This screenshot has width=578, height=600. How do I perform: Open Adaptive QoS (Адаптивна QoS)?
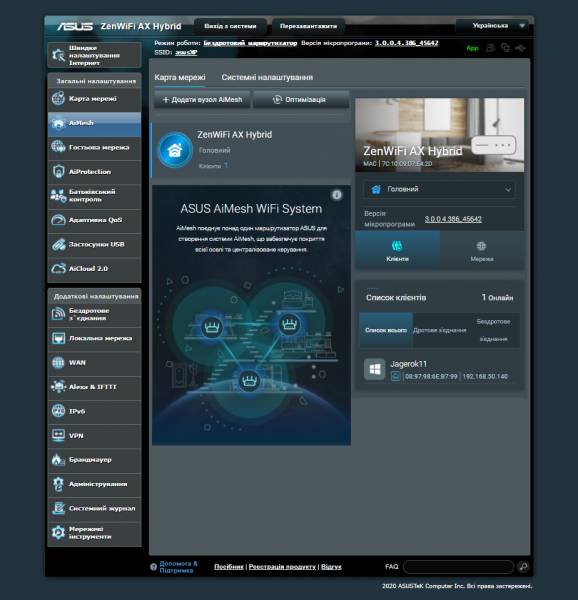coord(94,220)
